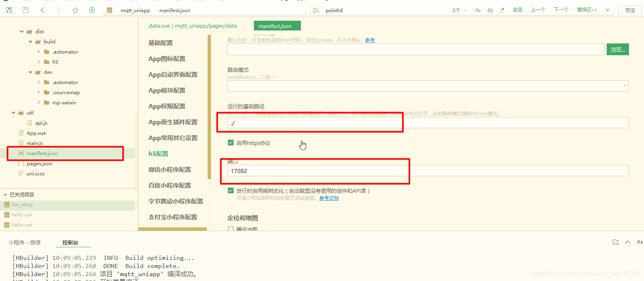This screenshot has width=644, height=281.
Task: Close the search bar with X icon
Action: [x=608, y=10]
